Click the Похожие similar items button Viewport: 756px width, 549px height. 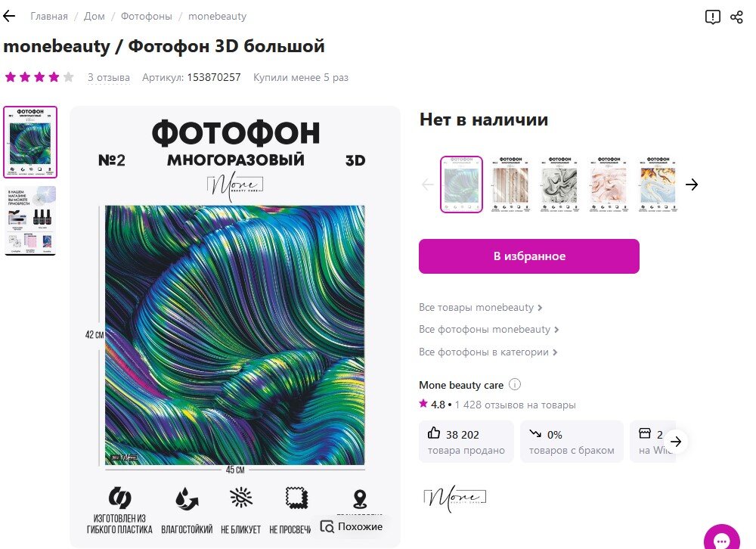click(352, 527)
